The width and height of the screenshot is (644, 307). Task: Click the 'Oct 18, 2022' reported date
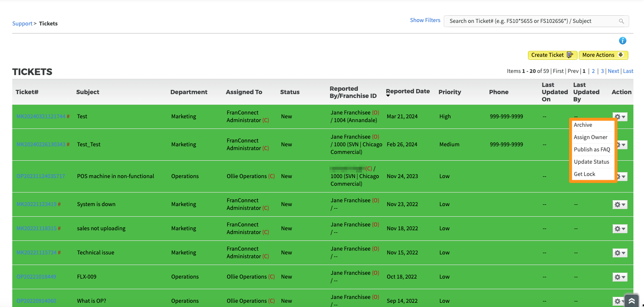point(402,277)
